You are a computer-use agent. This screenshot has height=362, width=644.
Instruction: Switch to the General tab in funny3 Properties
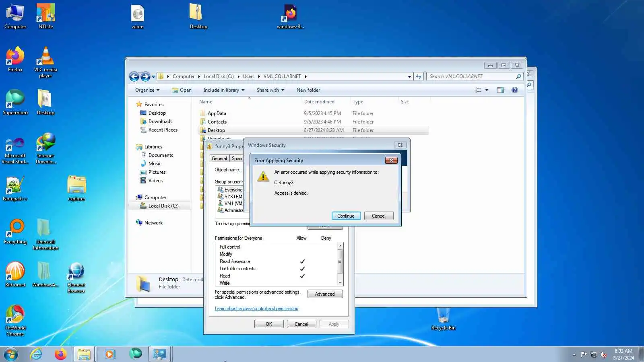[219, 158]
